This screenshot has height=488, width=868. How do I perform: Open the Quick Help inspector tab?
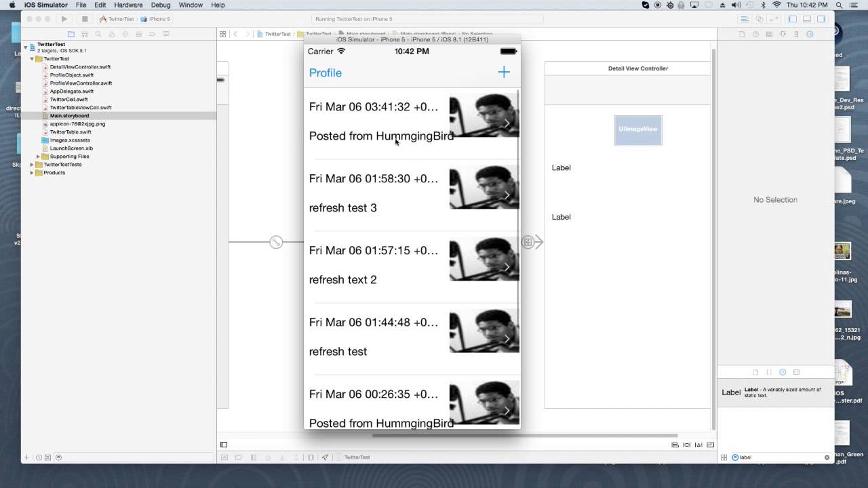click(x=755, y=34)
